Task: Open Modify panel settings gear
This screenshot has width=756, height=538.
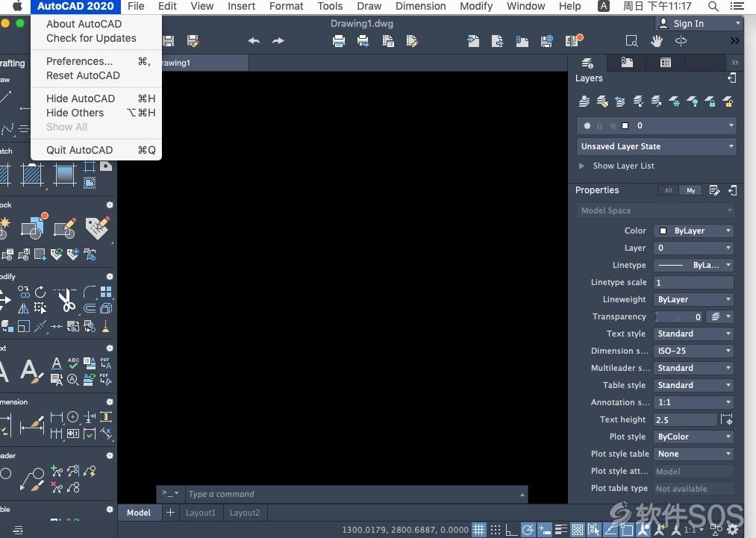Action: click(x=110, y=276)
